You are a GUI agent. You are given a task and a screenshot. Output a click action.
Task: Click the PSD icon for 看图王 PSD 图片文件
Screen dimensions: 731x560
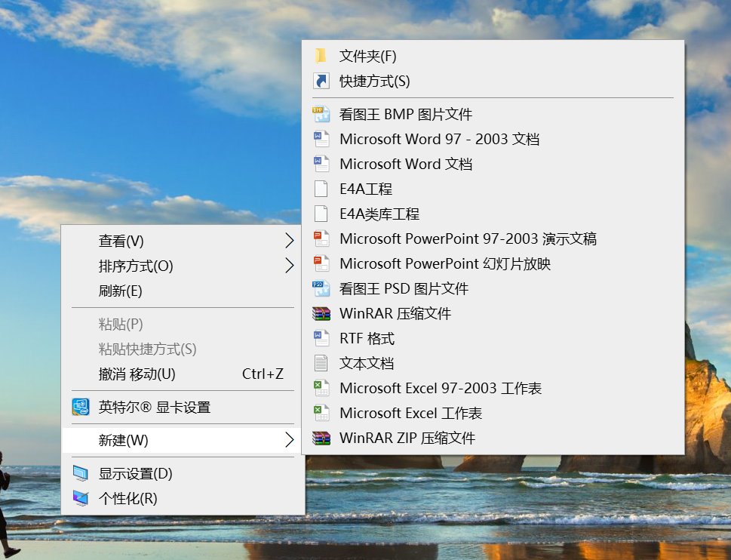coord(321,288)
